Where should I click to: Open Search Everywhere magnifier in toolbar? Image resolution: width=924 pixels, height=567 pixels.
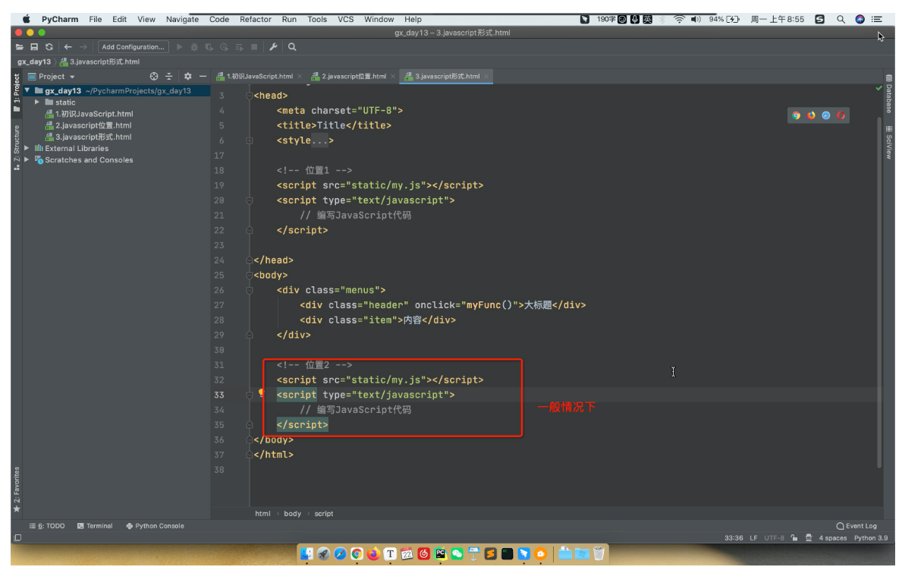point(292,47)
